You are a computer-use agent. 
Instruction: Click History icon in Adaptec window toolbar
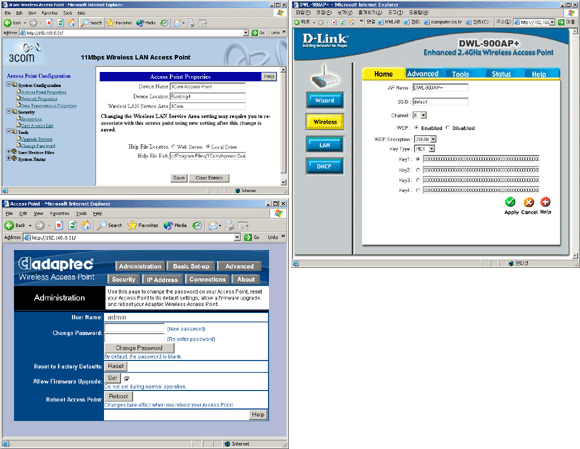pos(197,225)
